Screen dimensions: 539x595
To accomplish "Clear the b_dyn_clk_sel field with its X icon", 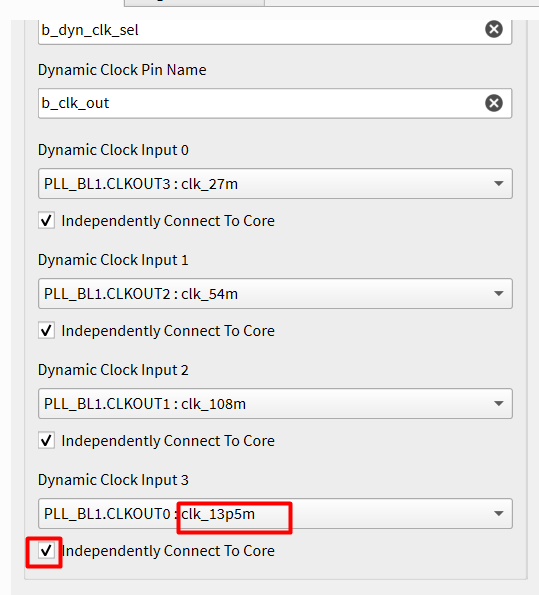I will (x=494, y=29).
